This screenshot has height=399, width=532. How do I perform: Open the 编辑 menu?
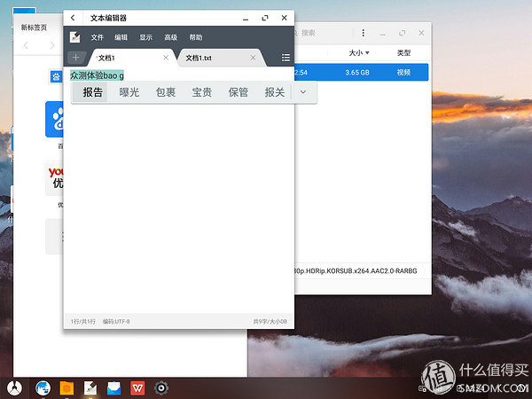tap(121, 37)
